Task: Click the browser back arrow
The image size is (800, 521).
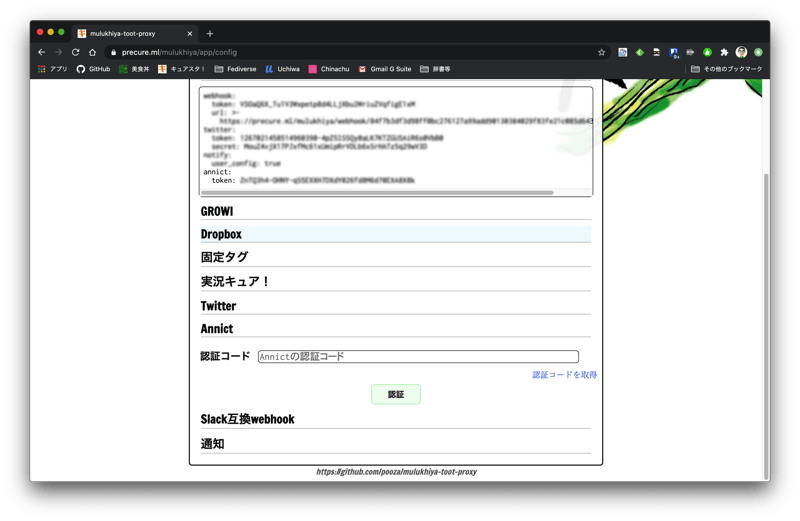Action: (x=41, y=52)
